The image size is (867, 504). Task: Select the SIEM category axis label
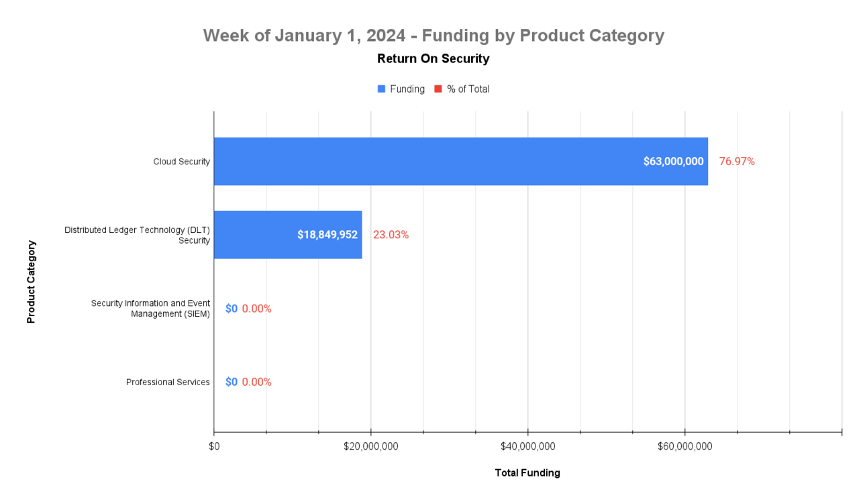150,309
